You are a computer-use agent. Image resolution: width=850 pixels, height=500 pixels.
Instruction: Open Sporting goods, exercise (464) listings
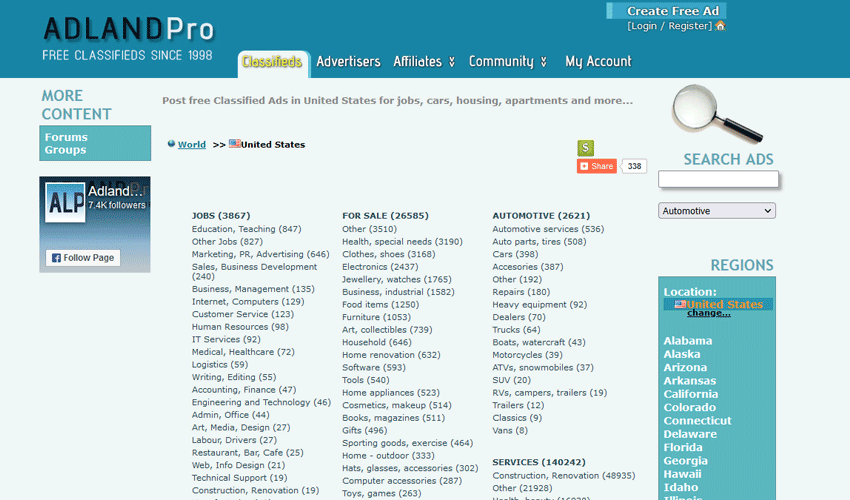[407, 443]
